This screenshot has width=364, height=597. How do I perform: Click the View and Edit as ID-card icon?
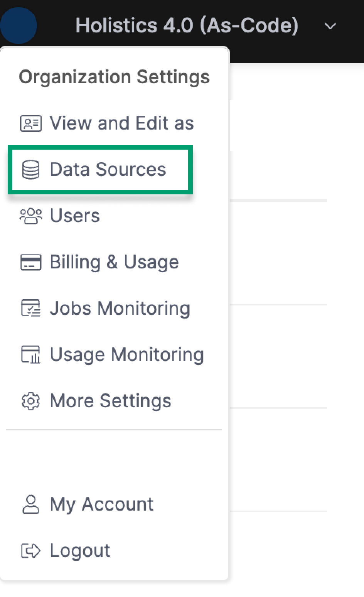click(30, 123)
